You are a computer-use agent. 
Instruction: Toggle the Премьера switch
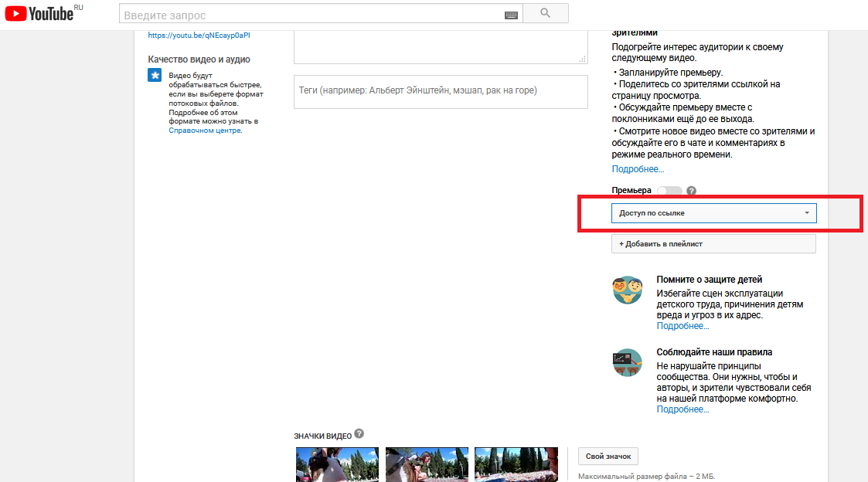tap(669, 190)
